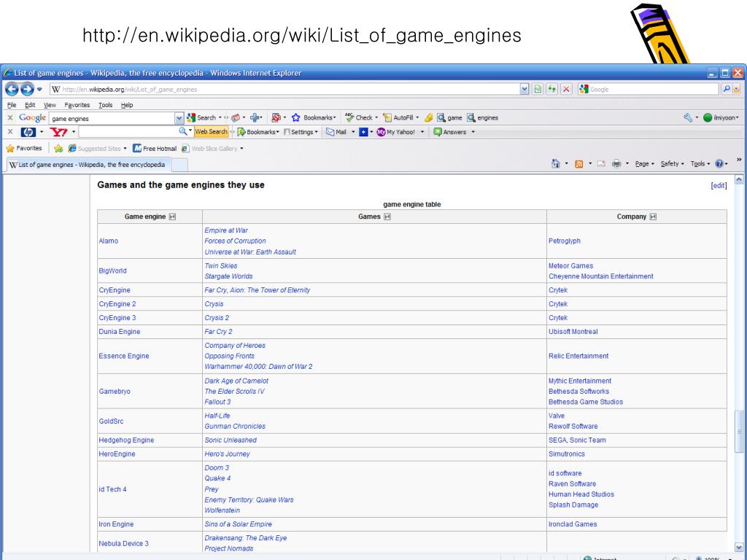Click the Google toolbar blue plus share icon

255,117
